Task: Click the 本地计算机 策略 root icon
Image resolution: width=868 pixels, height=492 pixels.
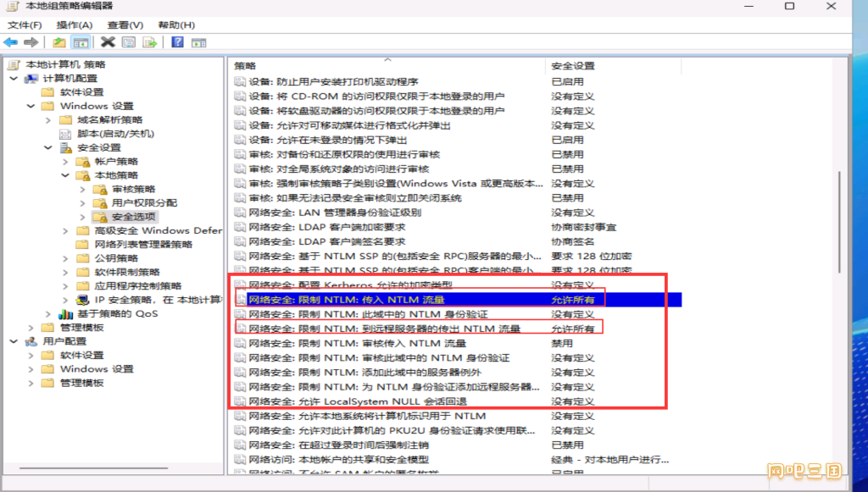Action: pyautogui.click(x=14, y=64)
